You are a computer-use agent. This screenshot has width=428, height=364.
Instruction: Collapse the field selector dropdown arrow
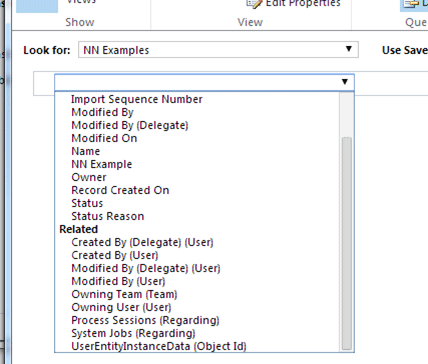coord(345,82)
